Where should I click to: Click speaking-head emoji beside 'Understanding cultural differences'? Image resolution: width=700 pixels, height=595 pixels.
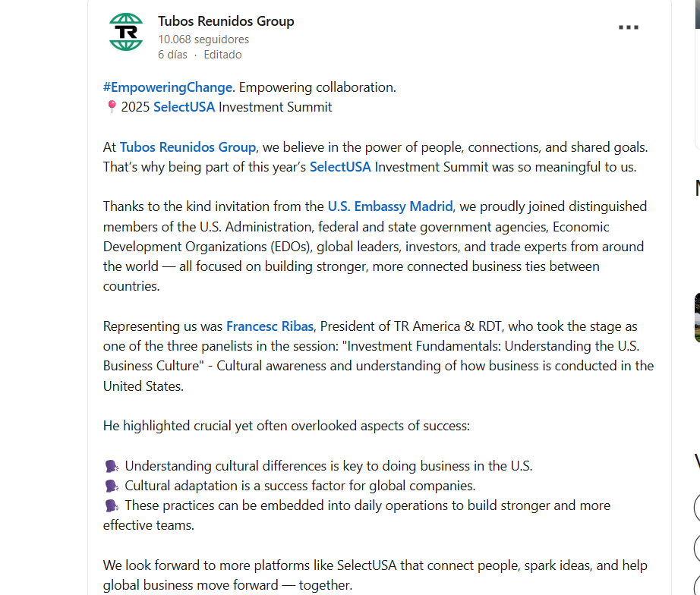pos(112,467)
